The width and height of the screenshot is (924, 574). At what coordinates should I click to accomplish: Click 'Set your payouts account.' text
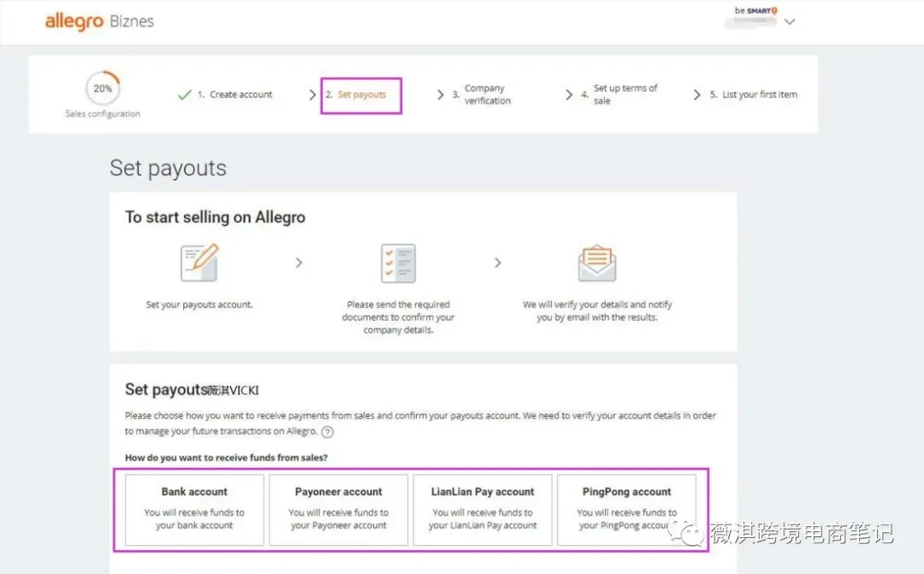point(199,305)
